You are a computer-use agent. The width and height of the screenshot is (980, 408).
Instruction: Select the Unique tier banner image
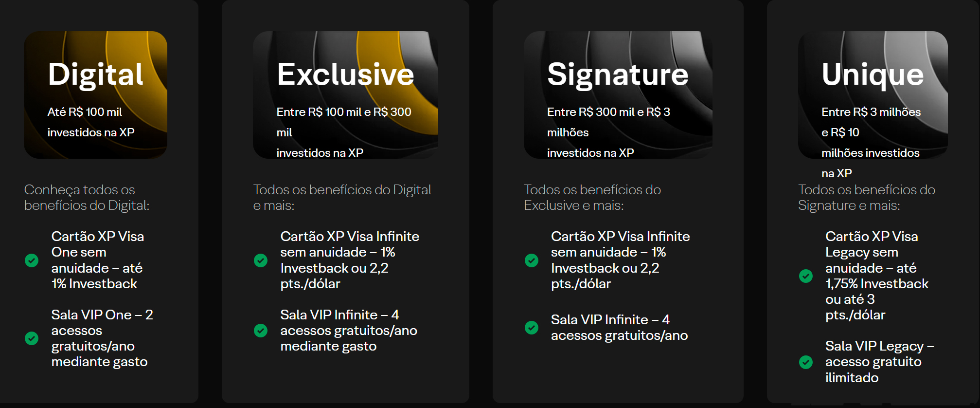[x=873, y=94]
